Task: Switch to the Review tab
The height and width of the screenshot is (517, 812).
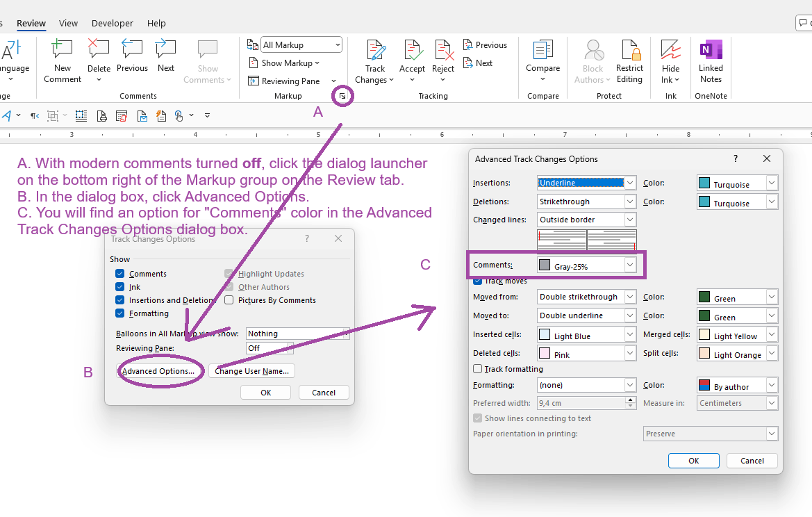Action: 31,24
